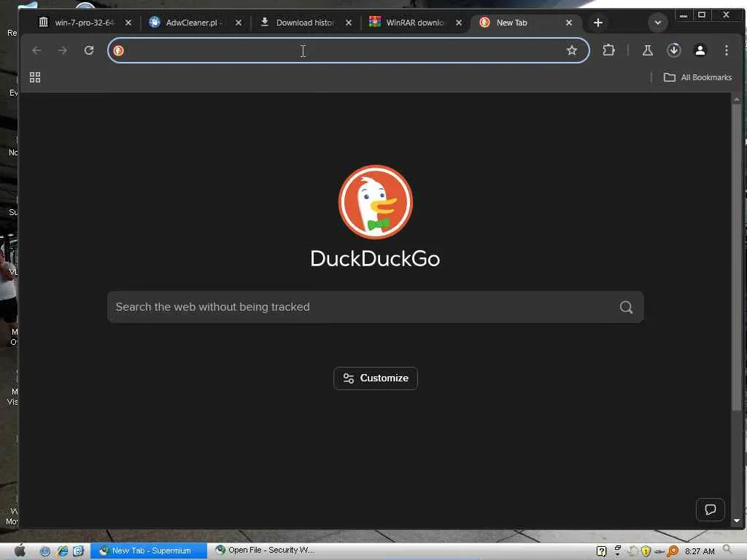The image size is (747, 560).
Task: Click the taskbar search magnifier icon
Action: pyautogui.click(x=727, y=550)
